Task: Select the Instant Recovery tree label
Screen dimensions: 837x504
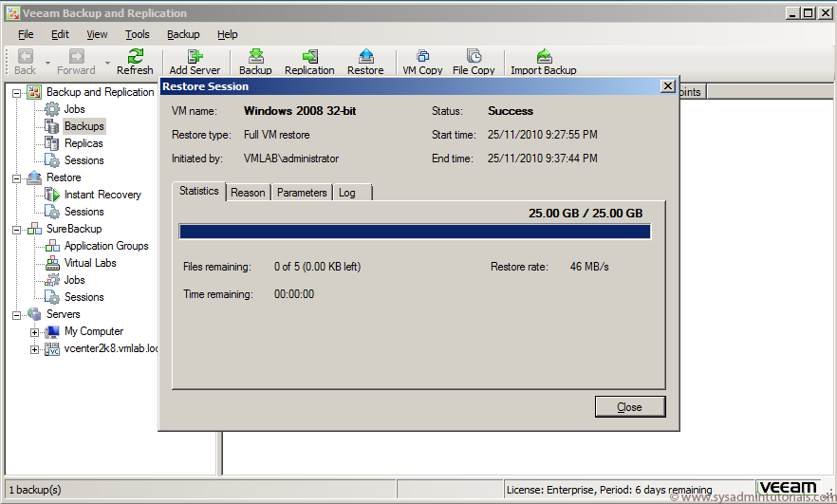Action: (102, 195)
